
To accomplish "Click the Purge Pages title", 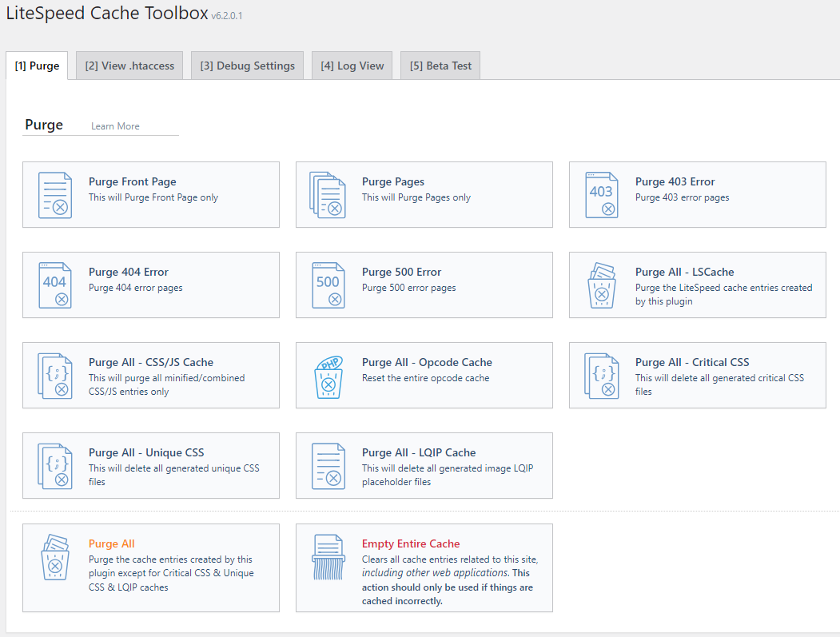I will point(393,181).
